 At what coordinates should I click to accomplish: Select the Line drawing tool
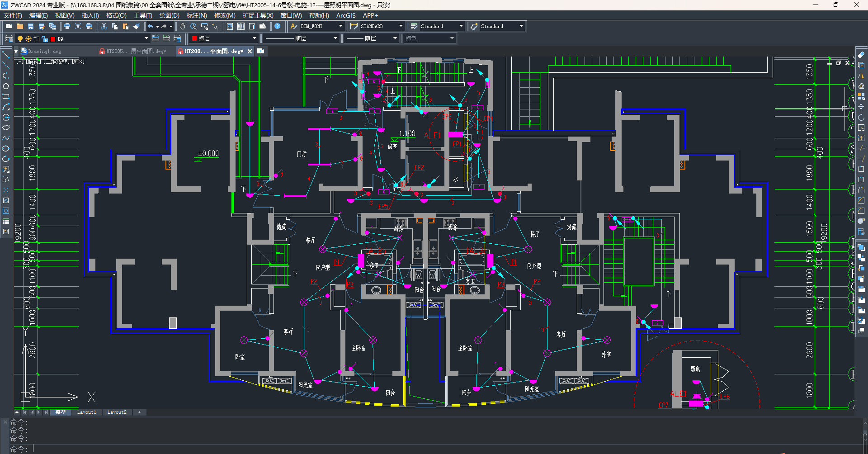pyautogui.click(x=6, y=55)
